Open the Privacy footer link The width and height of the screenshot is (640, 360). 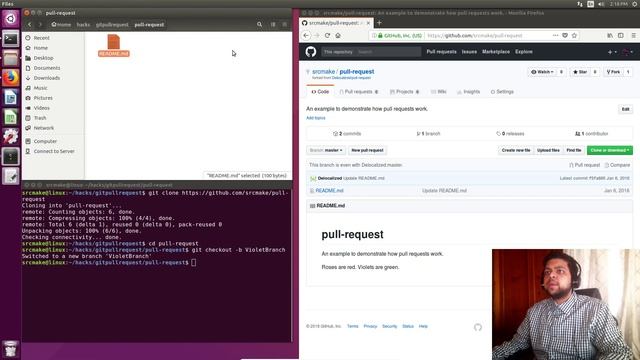[370, 326]
